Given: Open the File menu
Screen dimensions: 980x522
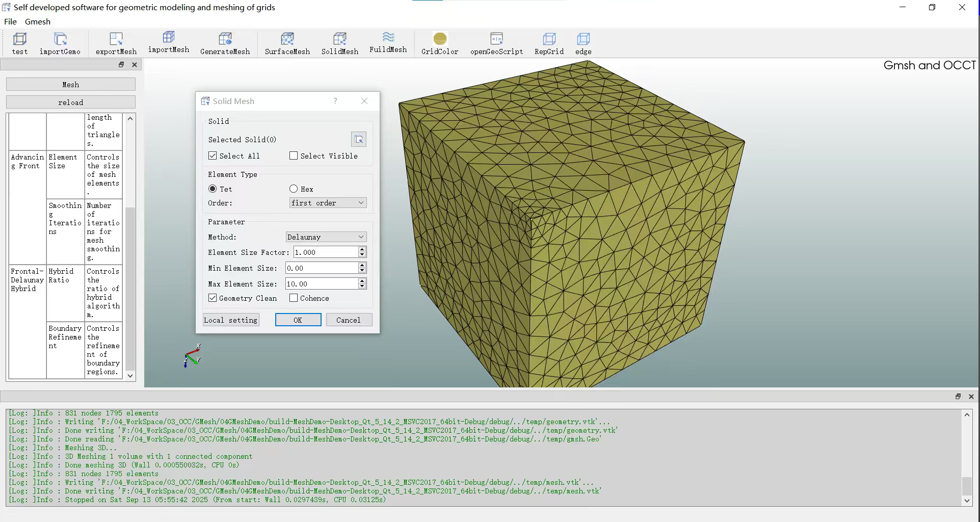Looking at the screenshot, I should coord(10,21).
